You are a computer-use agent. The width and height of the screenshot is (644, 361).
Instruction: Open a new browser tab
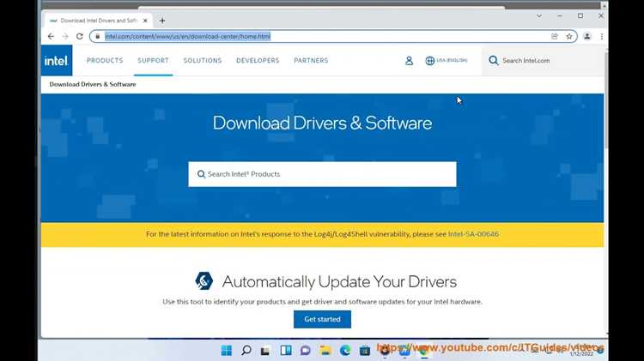tap(162, 21)
